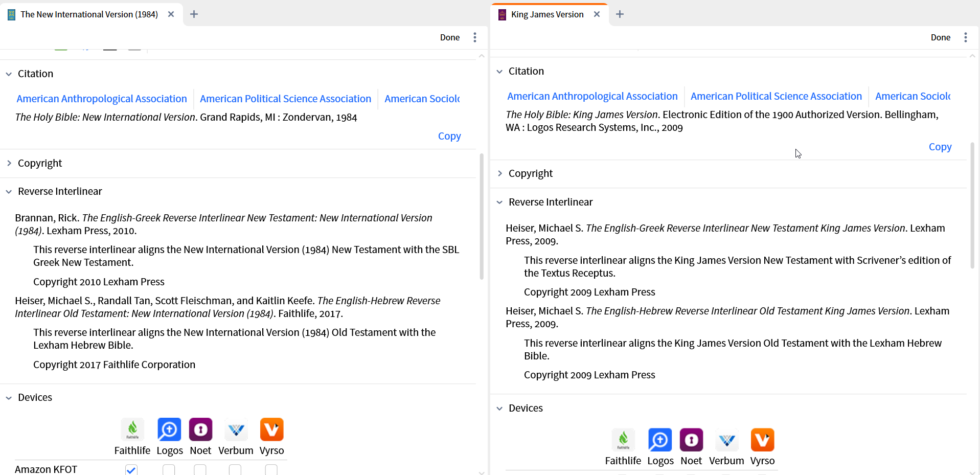Select the truncated American Sociol... style in NIV panel
980x475 pixels.
tap(422, 99)
